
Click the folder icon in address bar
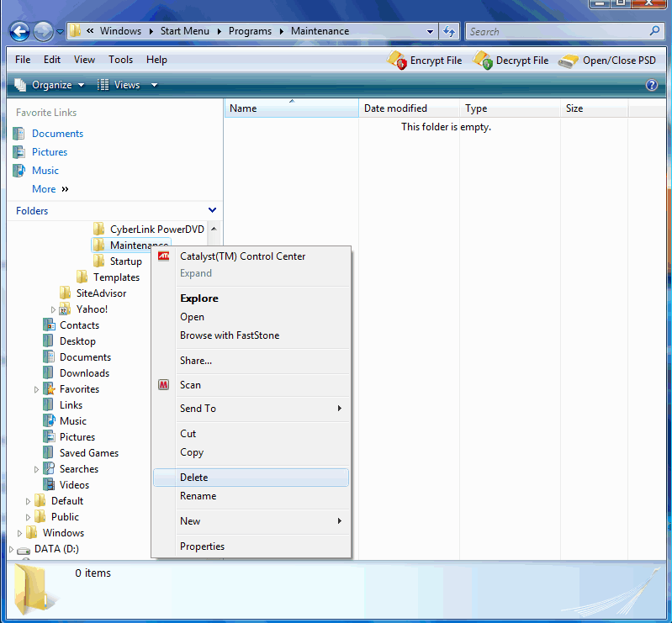click(x=76, y=31)
